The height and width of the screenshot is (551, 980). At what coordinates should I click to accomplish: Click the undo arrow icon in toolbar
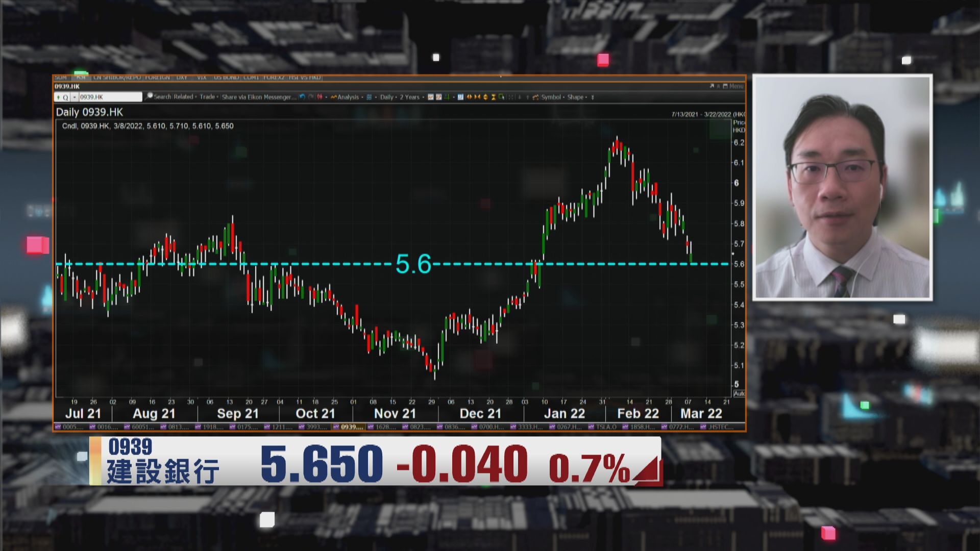point(302,97)
